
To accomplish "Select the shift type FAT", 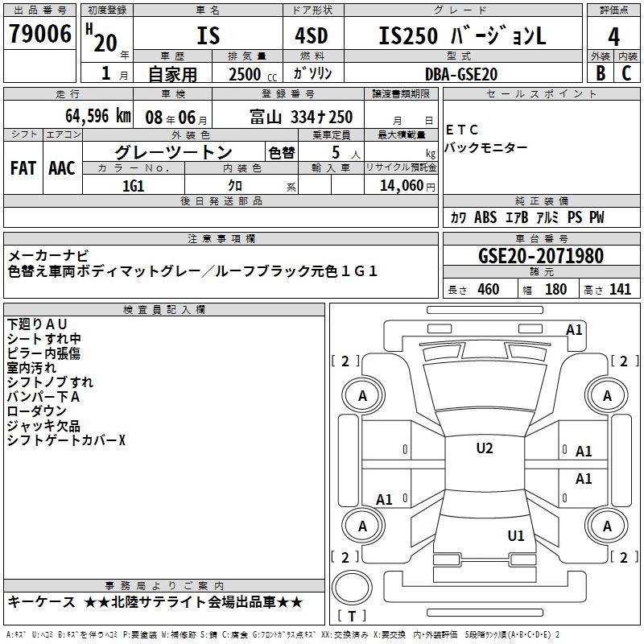I will [x=23, y=168].
